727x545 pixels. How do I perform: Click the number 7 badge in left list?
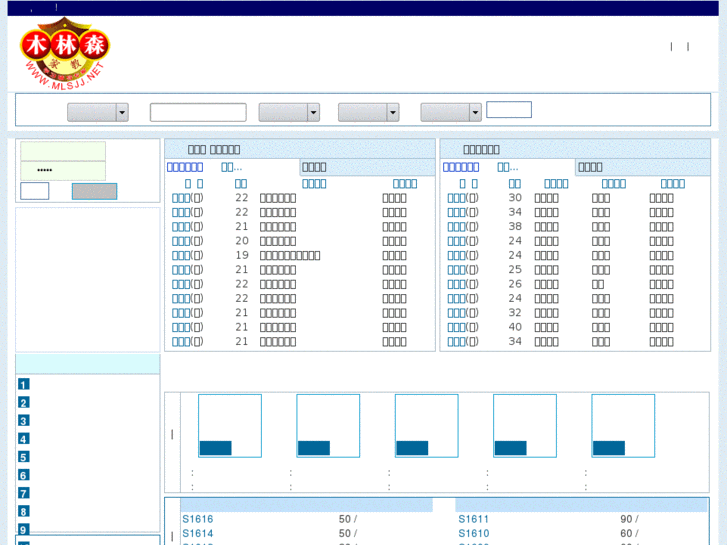pyautogui.click(x=23, y=493)
